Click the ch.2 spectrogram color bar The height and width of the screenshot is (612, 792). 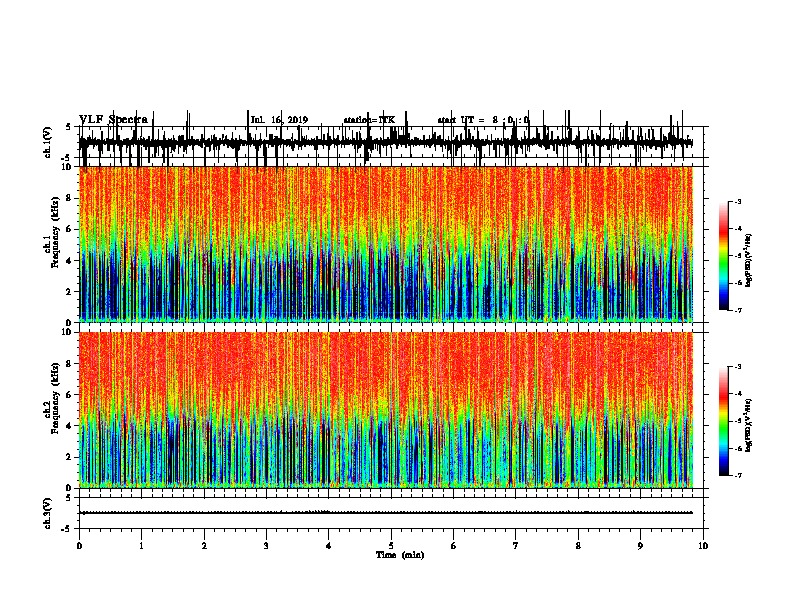pyautogui.click(x=724, y=421)
